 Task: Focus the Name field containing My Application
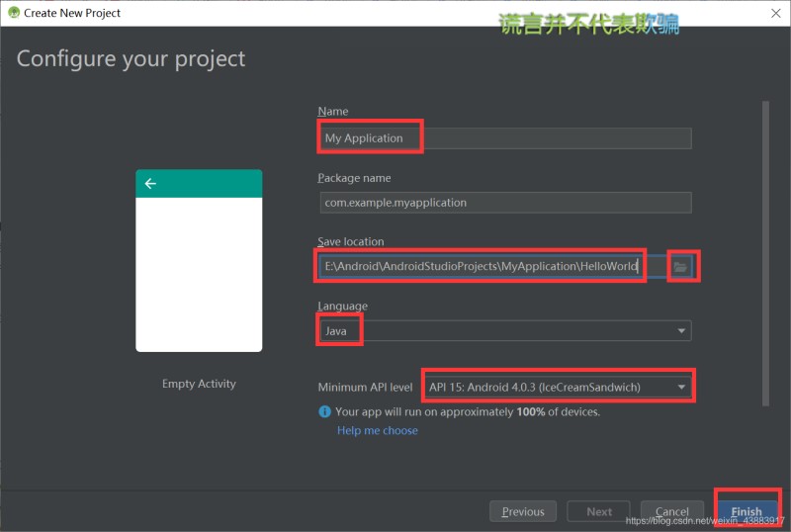505,138
